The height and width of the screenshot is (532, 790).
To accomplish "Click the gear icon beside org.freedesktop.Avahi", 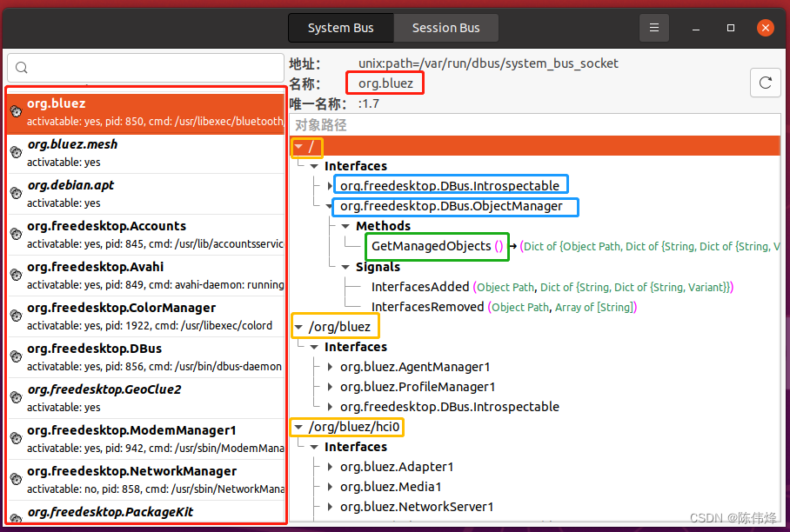I will coord(17,275).
